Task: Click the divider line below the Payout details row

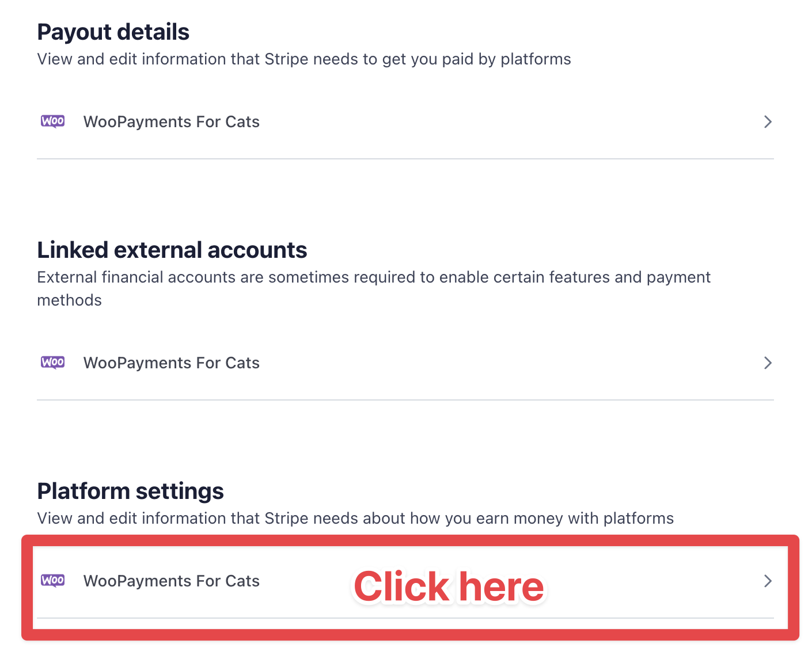Action: 405,159
